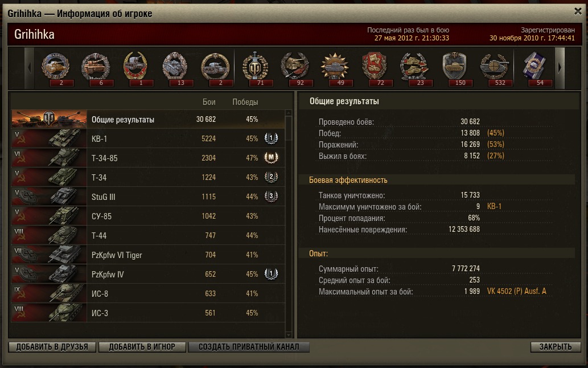
Task: Select the КВ-1 tank row
Action: [148, 138]
